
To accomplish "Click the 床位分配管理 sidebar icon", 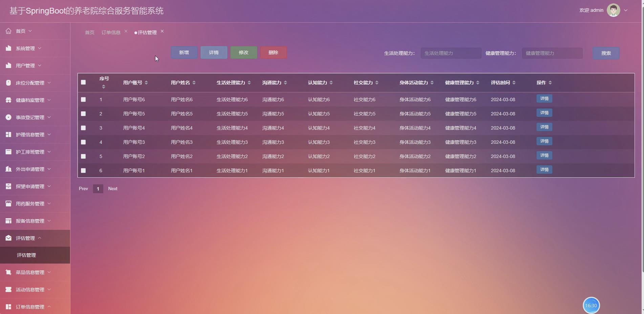I will 8,83.
